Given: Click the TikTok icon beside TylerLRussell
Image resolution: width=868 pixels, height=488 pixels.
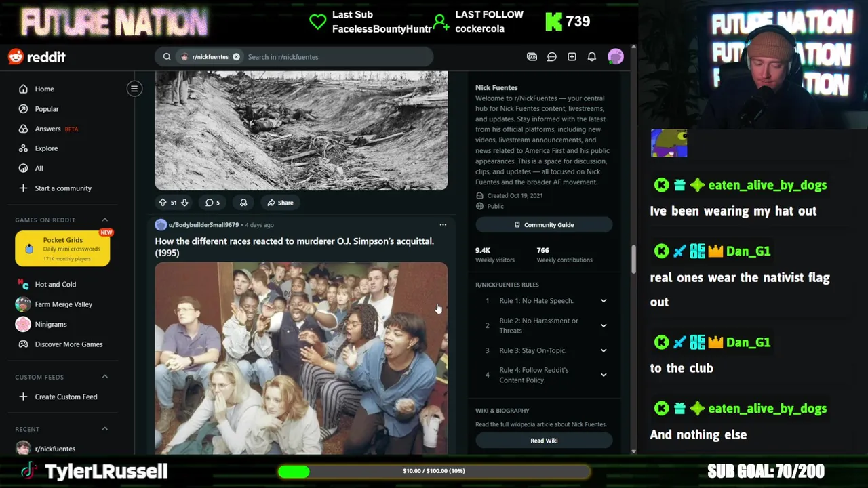Looking at the screenshot, I should (x=28, y=470).
